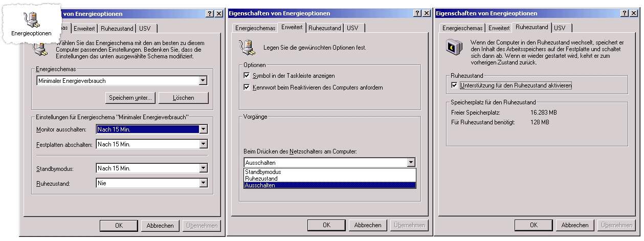The width and height of the screenshot is (644, 241).
Task: Select 'Ruhezustand' in the open dropdown list
Action: pyautogui.click(x=261, y=179)
